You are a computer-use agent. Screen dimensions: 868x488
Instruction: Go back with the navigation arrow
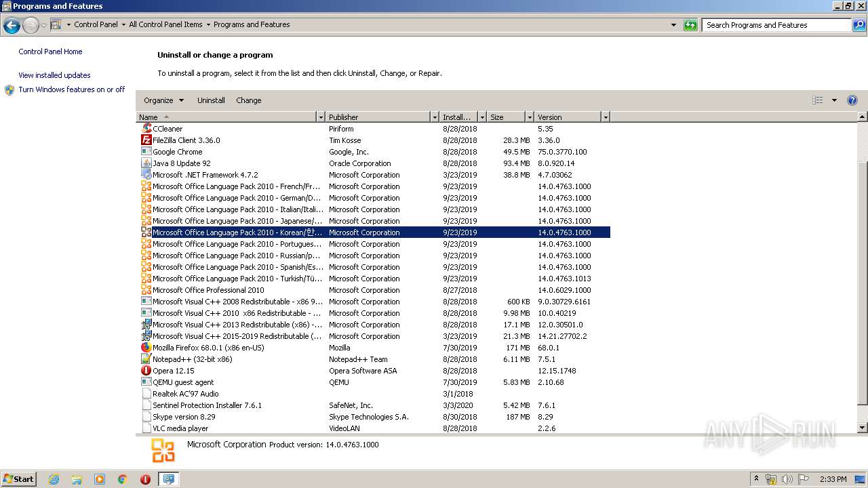click(12, 26)
